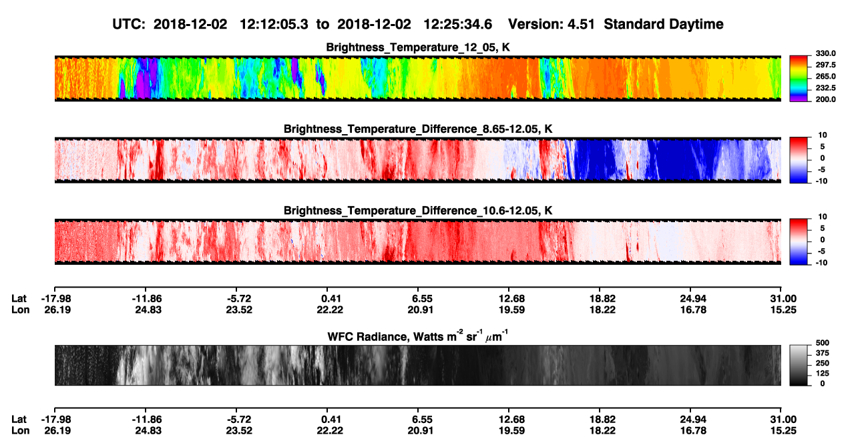Click the '-10' tick on the 10.6-12.05 colorbar
Screen dimensions: 868x445
[x=822, y=262]
